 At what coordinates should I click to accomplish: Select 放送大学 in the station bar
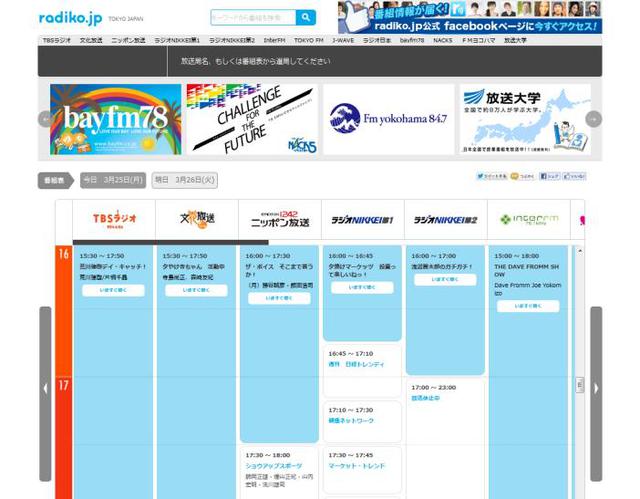(515, 40)
